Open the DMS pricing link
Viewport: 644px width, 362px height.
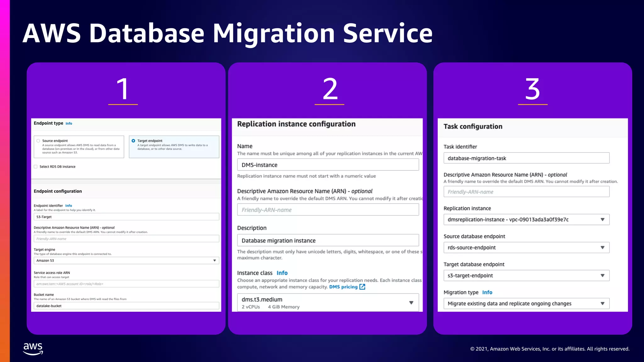click(x=343, y=287)
